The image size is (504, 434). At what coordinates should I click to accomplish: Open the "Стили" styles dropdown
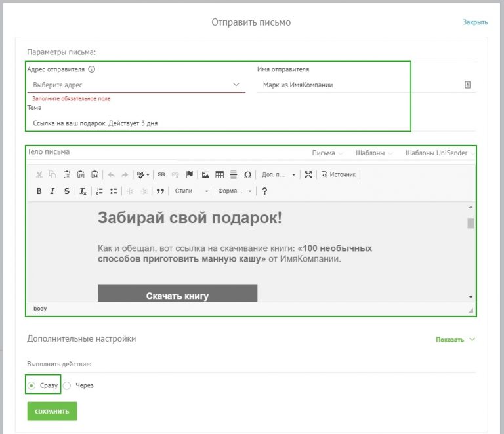click(x=191, y=191)
